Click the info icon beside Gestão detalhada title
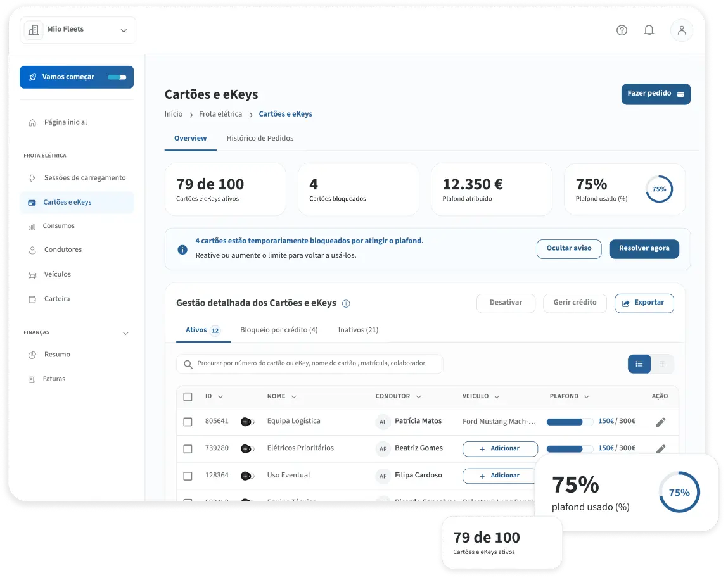 pos(346,303)
